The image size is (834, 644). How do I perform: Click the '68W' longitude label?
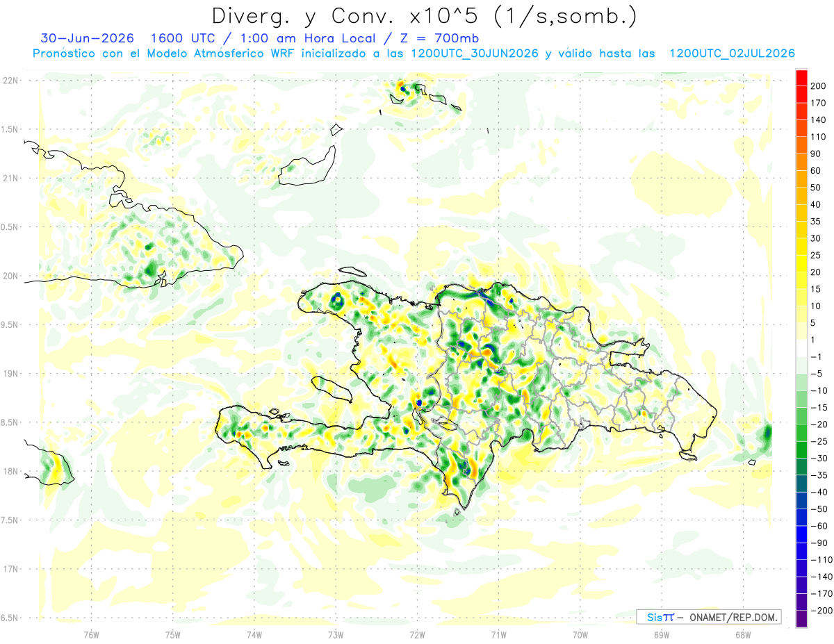coord(742,634)
